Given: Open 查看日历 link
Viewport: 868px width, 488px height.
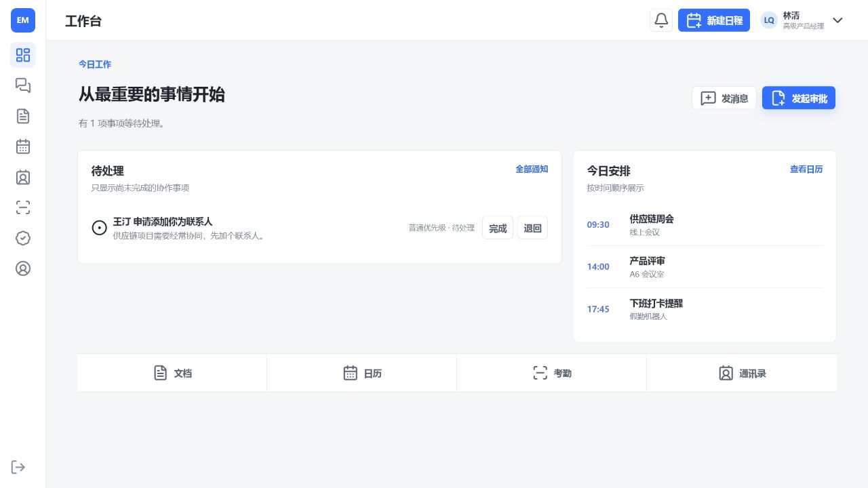Looking at the screenshot, I should pyautogui.click(x=806, y=169).
